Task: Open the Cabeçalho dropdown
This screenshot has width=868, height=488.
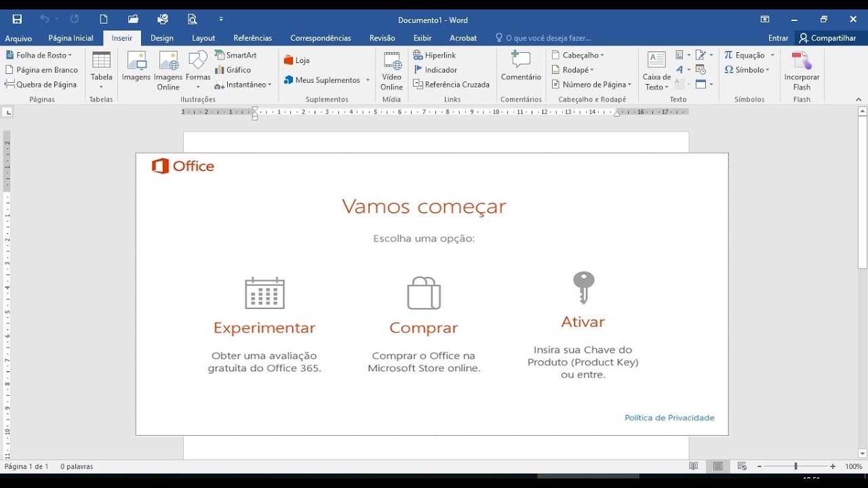Action: point(578,55)
